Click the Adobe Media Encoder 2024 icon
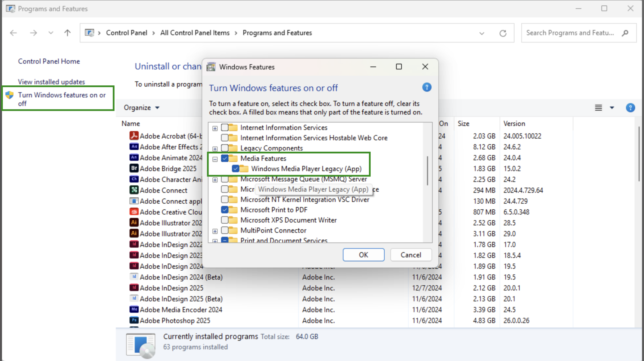The image size is (644, 361). tap(134, 310)
